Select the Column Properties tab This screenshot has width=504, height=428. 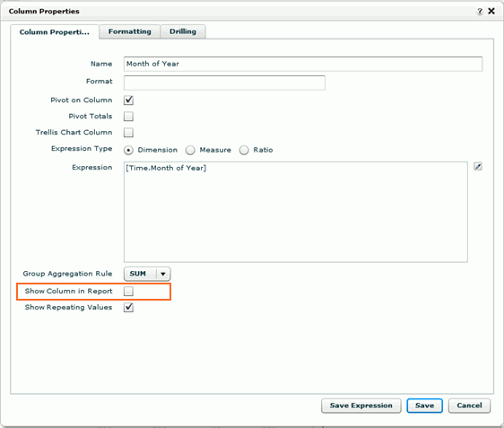click(x=55, y=32)
